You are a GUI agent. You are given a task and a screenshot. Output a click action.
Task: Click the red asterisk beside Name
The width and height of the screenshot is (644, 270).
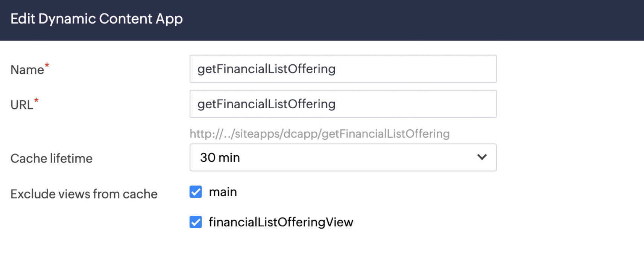tap(47, 65)
